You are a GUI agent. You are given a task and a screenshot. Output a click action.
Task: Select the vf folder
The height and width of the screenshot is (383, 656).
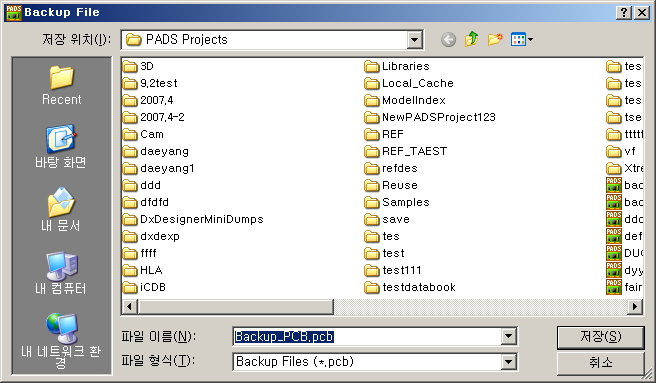tap(621, 151)
